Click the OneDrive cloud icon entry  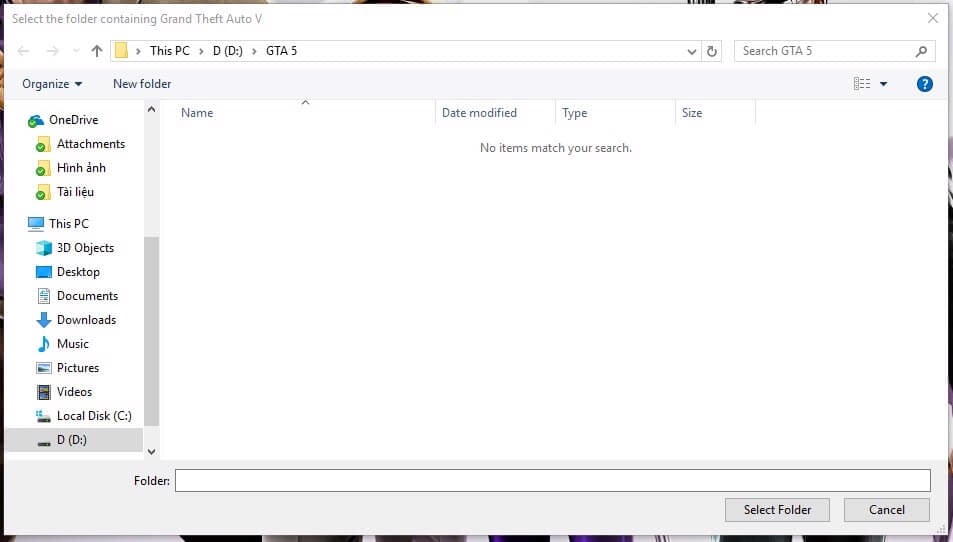(x=72, y=120)
